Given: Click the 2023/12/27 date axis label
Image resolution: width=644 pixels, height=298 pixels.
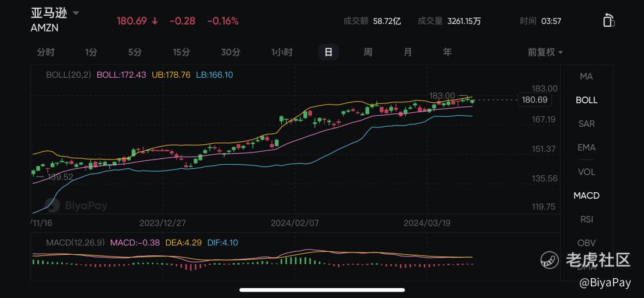Looking at the screenshot, I should click(x=163, y=223).
